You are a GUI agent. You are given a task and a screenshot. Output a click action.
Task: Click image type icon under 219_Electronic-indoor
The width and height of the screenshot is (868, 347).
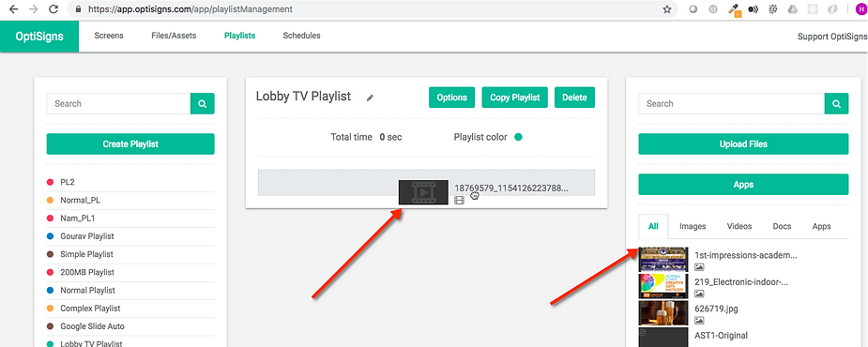(x=699, y=294)
